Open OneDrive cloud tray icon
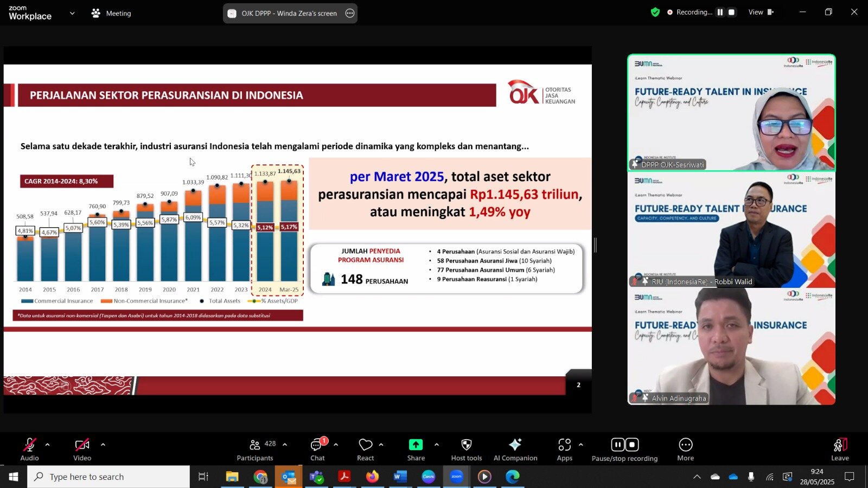 click(x=733, y=477)
